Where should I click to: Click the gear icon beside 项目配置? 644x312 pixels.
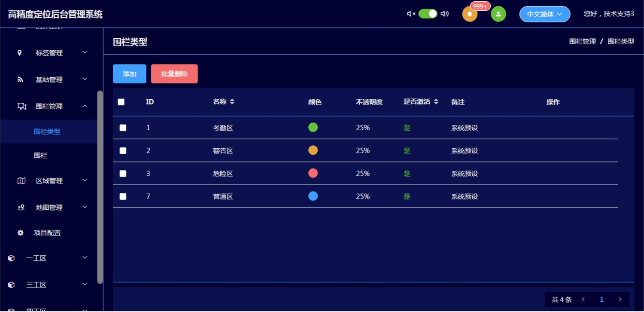pos(21,233)
